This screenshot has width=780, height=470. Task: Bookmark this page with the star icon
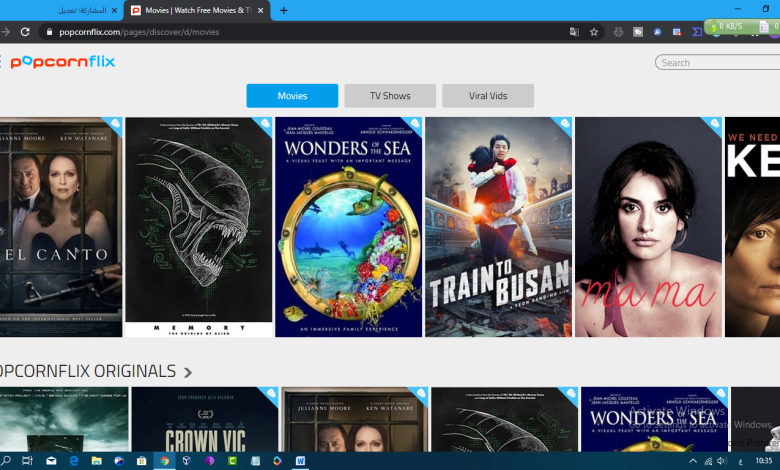[x=593, y=32]
